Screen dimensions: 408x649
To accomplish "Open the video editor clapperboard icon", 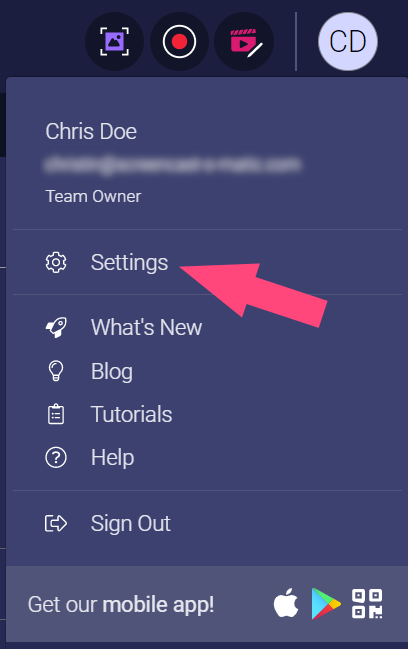I will click(244, 41).
